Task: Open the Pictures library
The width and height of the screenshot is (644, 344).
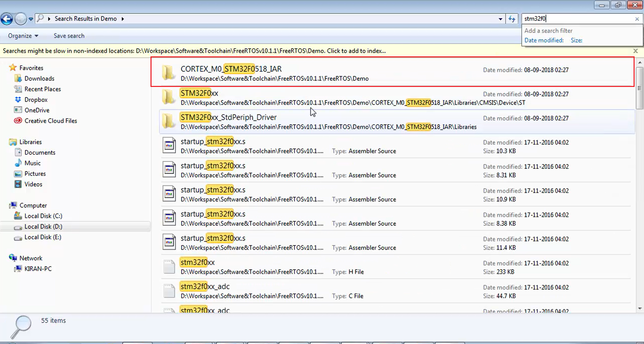Action: (35, 174)
